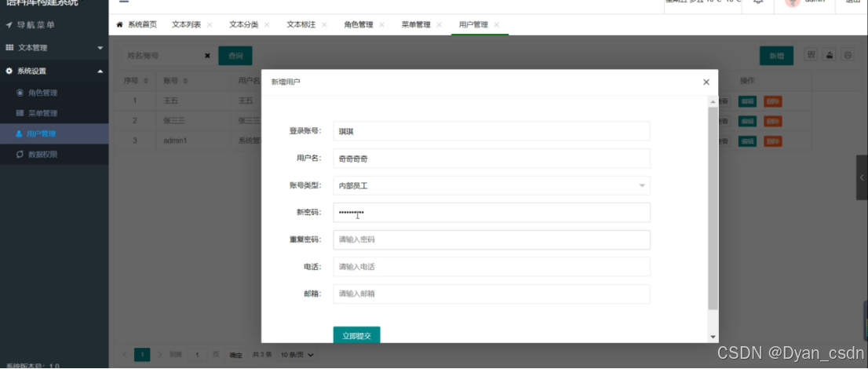
Task: Click the 用户管理 person icon in sidebar
Action: (20, 133)
